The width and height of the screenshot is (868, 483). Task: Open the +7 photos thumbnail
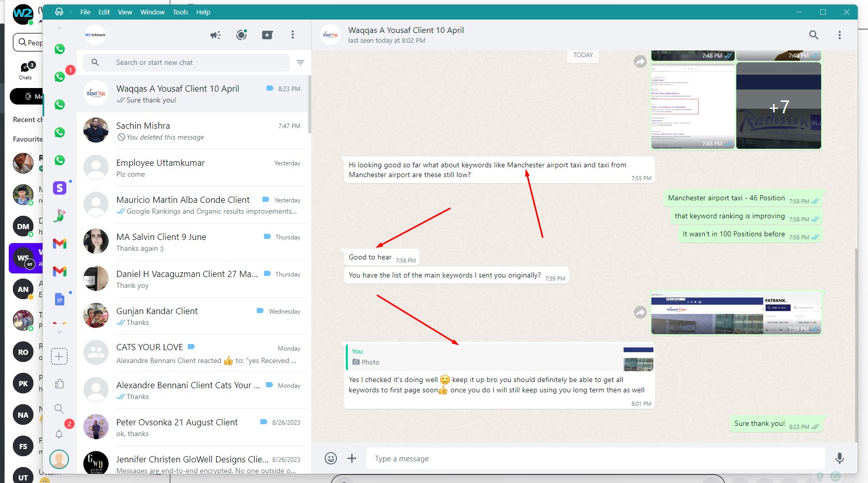pyautogui.click(x=778, y=106)
